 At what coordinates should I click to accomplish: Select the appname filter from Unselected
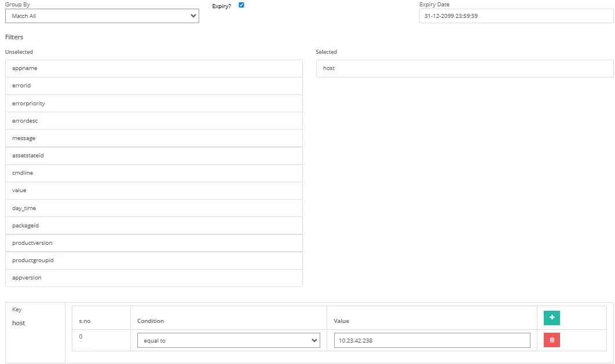tap(153, 68)
